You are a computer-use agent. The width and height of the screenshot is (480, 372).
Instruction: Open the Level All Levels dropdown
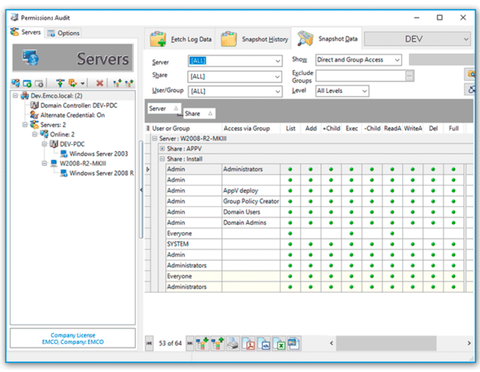coord(364,91)
